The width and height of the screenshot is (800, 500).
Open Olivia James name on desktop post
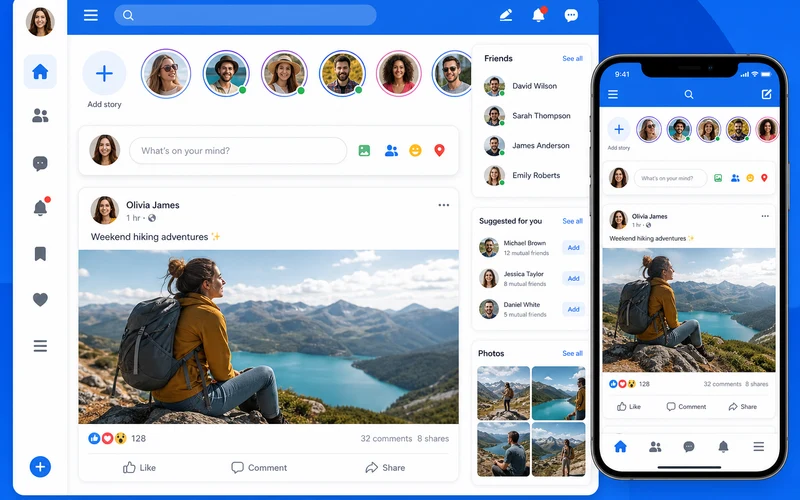point(153,205)
